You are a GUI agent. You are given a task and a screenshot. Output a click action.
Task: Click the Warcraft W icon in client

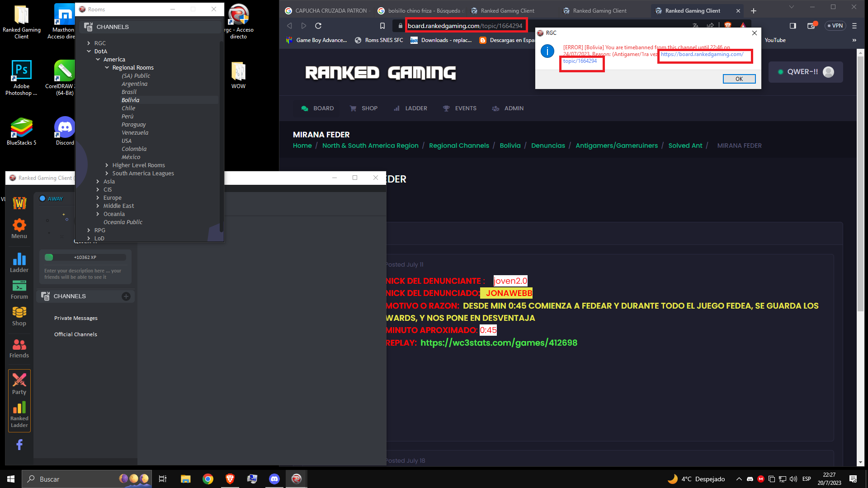(x=19, y=203)
